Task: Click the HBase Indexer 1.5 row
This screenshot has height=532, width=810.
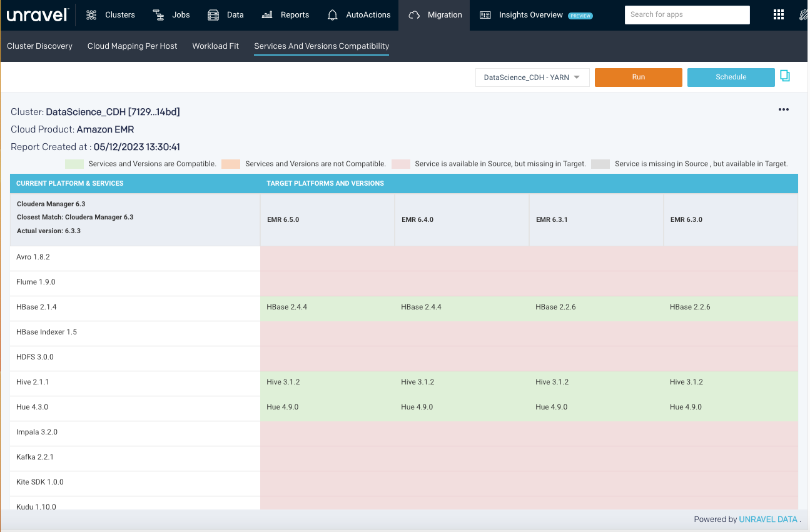Action: 404,333
